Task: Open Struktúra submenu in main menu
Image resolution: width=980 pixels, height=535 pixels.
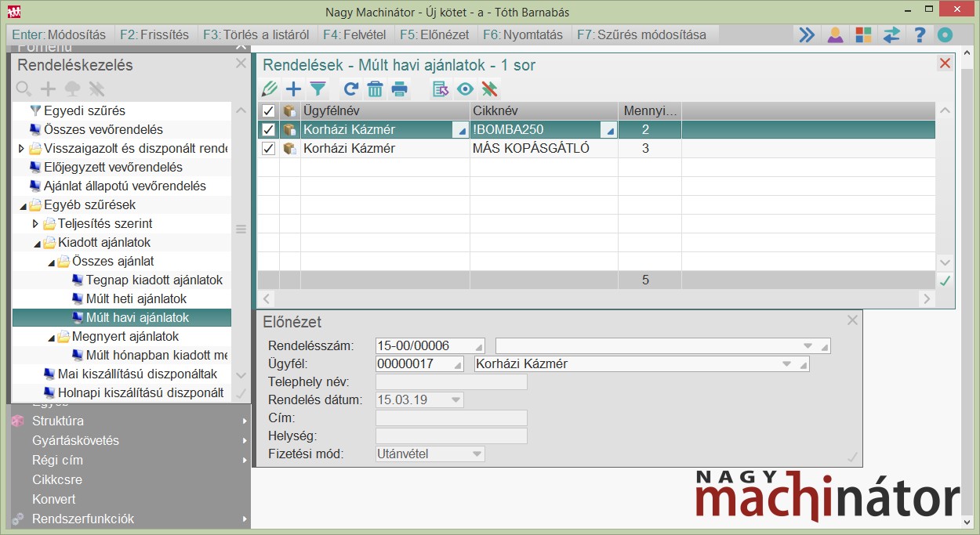Action: tap(129, 421)
